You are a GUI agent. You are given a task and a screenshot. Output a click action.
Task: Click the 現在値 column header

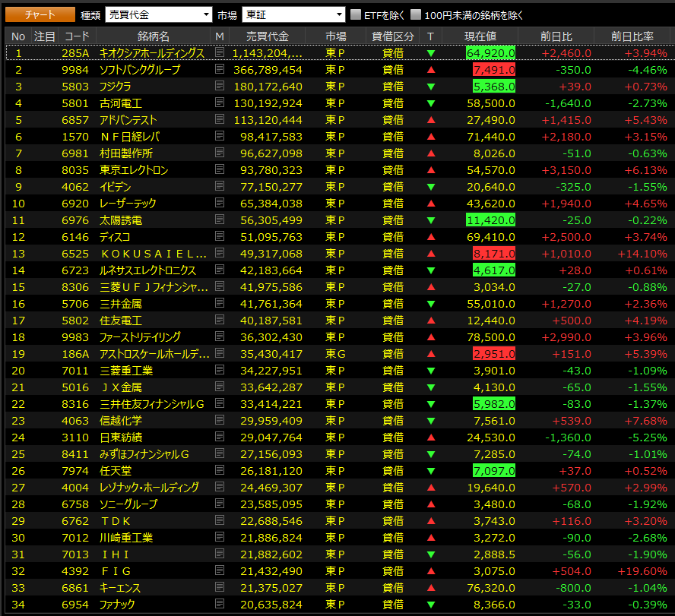click(x=480, y=36)
